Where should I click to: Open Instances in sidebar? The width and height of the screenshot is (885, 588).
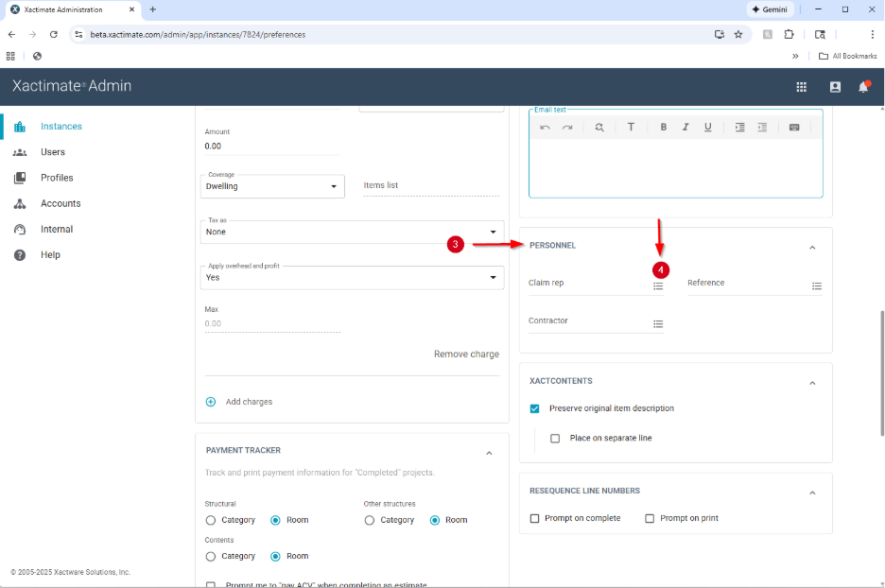tap(61, 127)
